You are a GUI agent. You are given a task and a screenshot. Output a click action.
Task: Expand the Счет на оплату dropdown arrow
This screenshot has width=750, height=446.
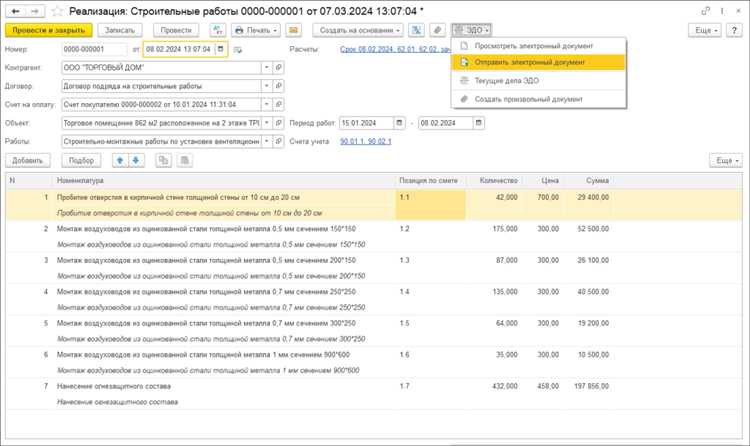tap(267, 104)
